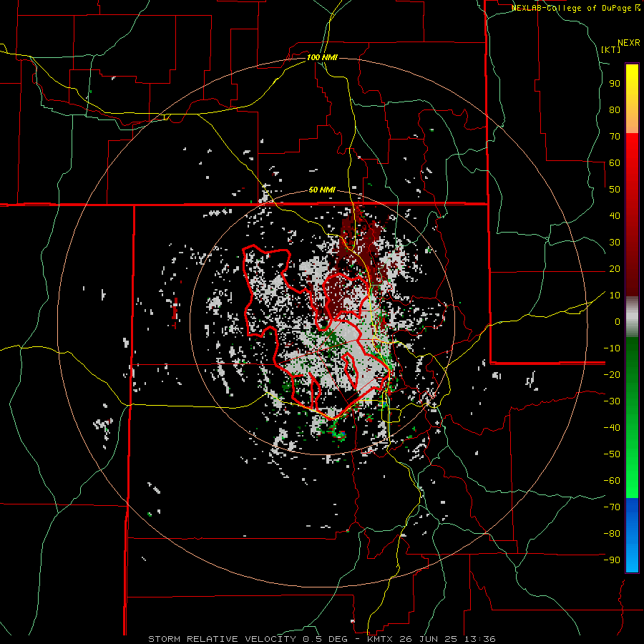644x644 pixels.
Task: Click the "-90" value on the velocity scale
Action: pos(612,560)
